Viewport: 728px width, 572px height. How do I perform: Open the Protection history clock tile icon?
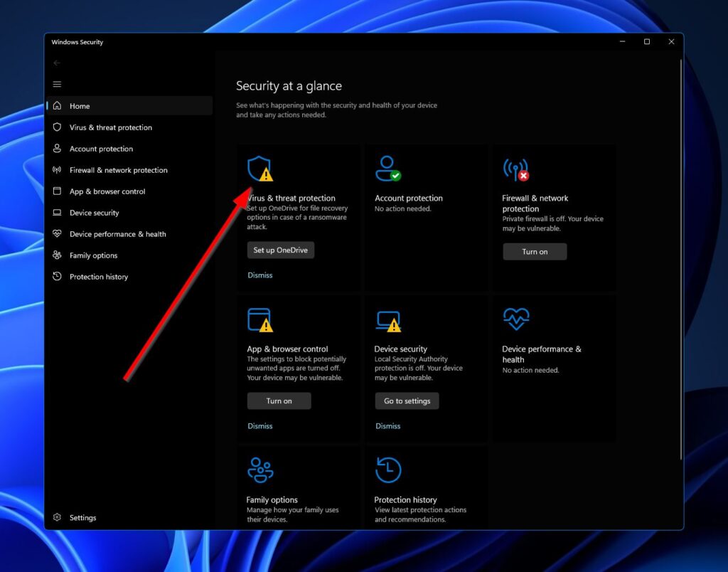click(x=388, y=470)
